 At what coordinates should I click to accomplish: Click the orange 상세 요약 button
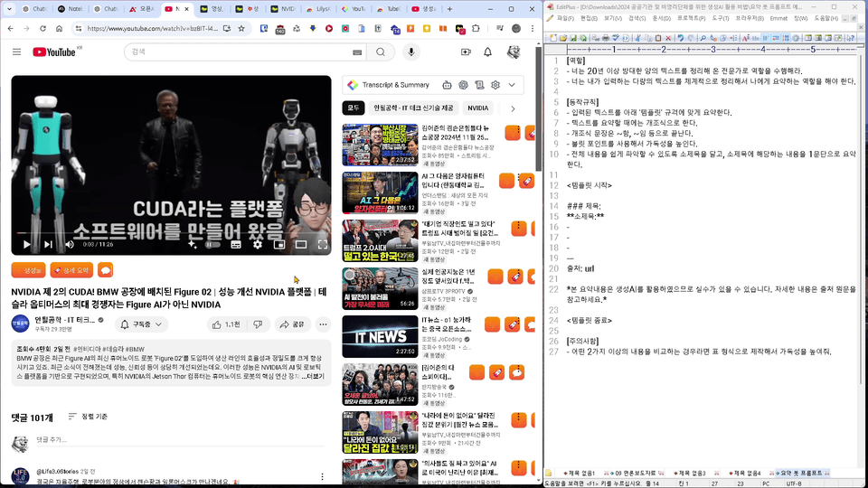point(71,270)
